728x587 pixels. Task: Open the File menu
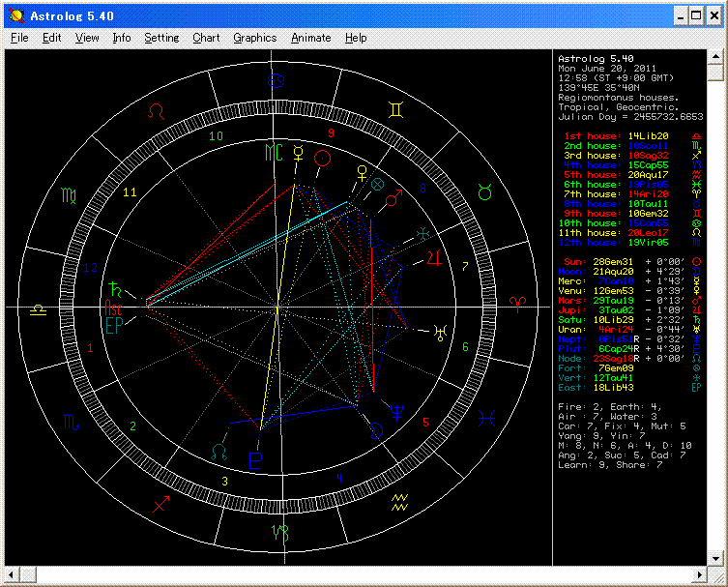(x=19, y=38)
